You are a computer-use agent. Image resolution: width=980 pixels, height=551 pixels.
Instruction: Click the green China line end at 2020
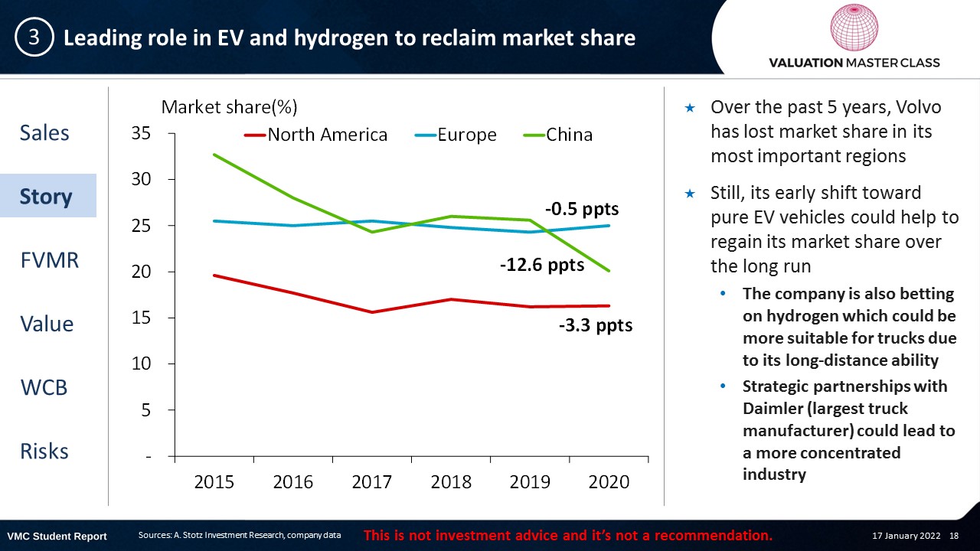coord(609,270)
